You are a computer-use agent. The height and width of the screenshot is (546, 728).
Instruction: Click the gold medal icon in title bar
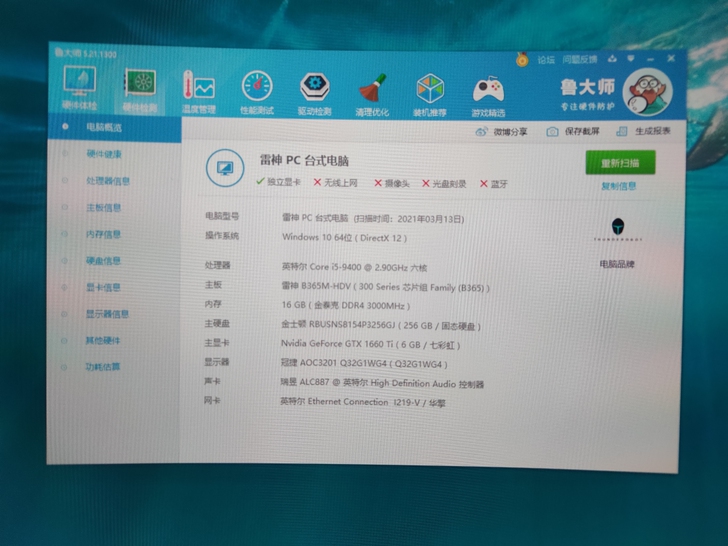[x=522, y=59]
